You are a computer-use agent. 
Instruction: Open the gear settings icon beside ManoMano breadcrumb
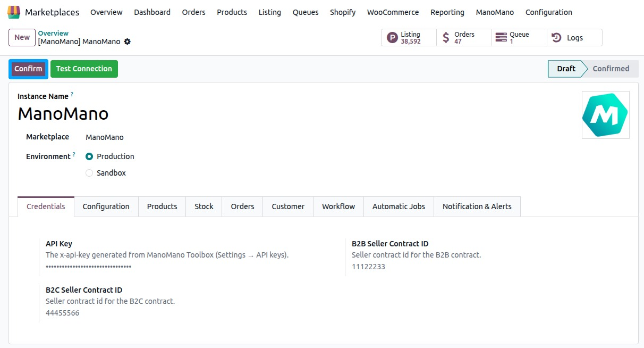coord(127,42)
